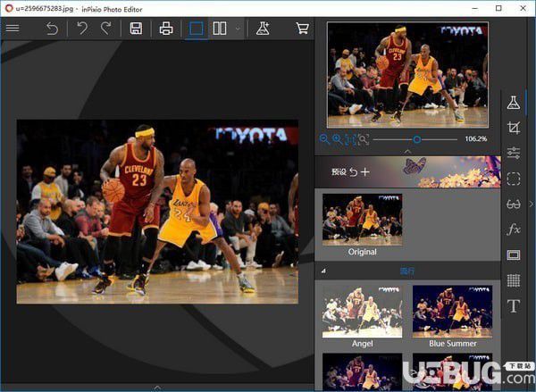Collapse the navigator preview panel
The width and height of the screenshot is (536, 392).
tap(407, 151)
